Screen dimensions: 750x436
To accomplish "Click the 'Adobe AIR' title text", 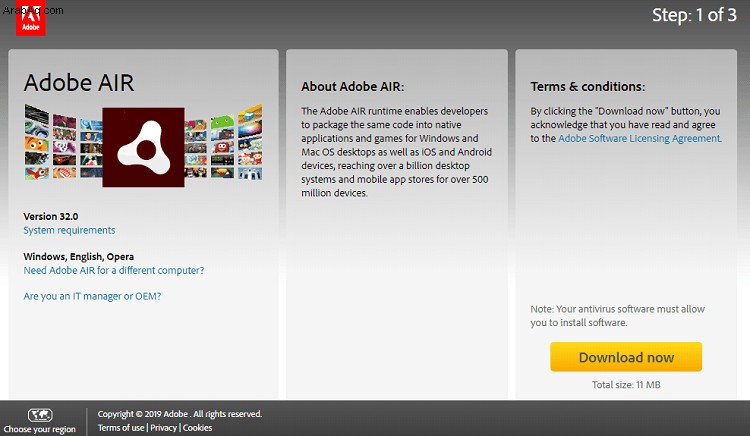I will point(79,82).
